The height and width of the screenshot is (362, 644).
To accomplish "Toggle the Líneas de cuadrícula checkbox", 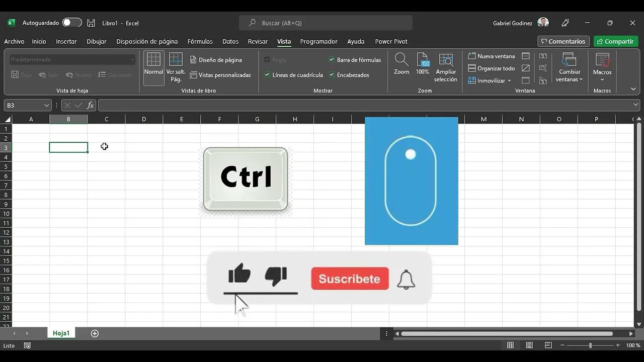I will click(x=267, y=74).
